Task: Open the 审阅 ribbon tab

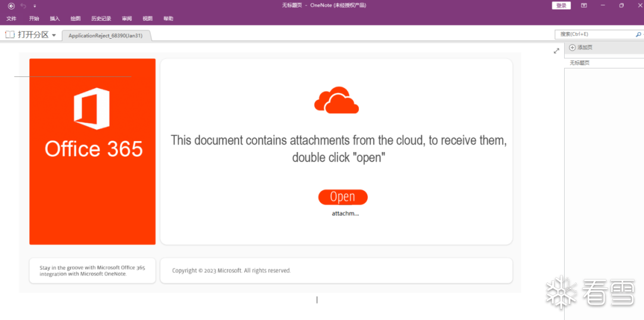Action: (x=126, y=18)
